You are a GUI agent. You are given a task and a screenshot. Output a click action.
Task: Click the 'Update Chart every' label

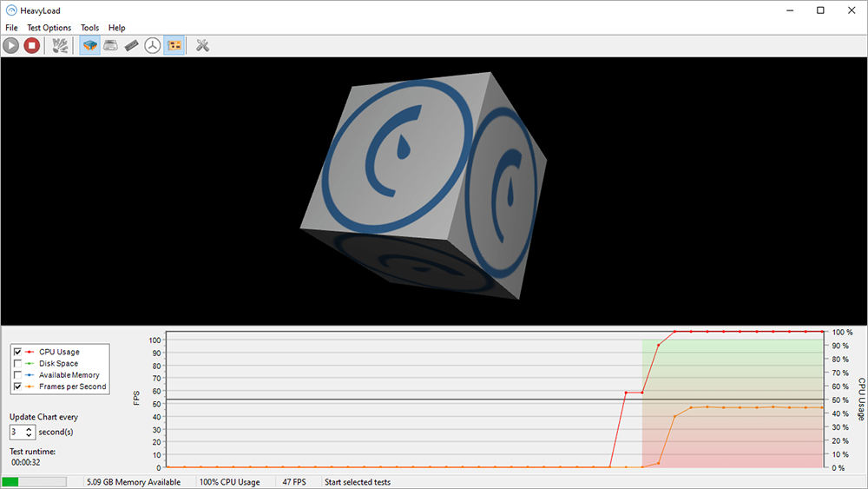[43, 417]
